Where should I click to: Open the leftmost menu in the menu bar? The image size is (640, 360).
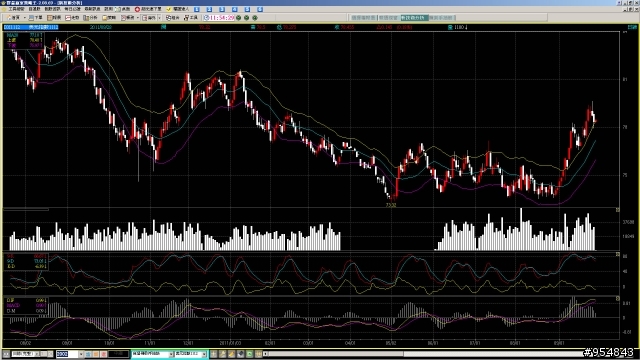pyautogui.click(x=16, y=9)
